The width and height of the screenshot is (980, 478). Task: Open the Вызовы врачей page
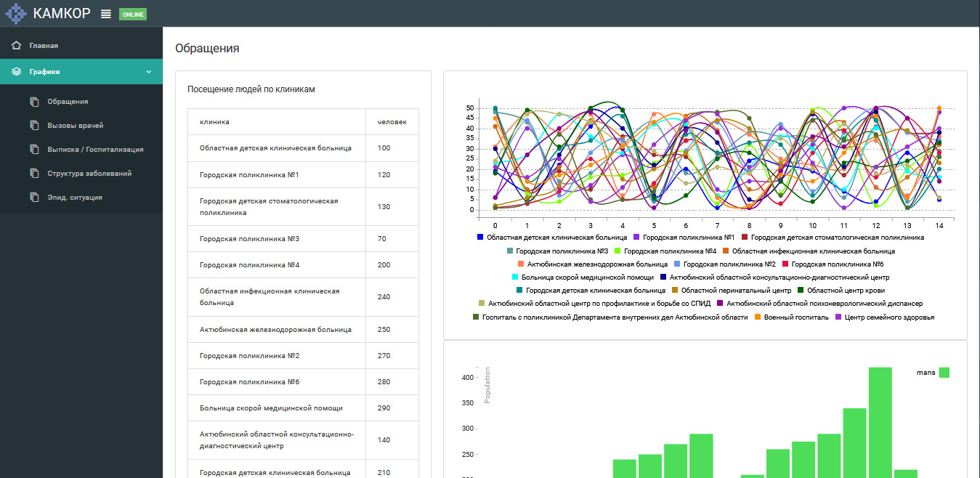click(x=73, y=126)
